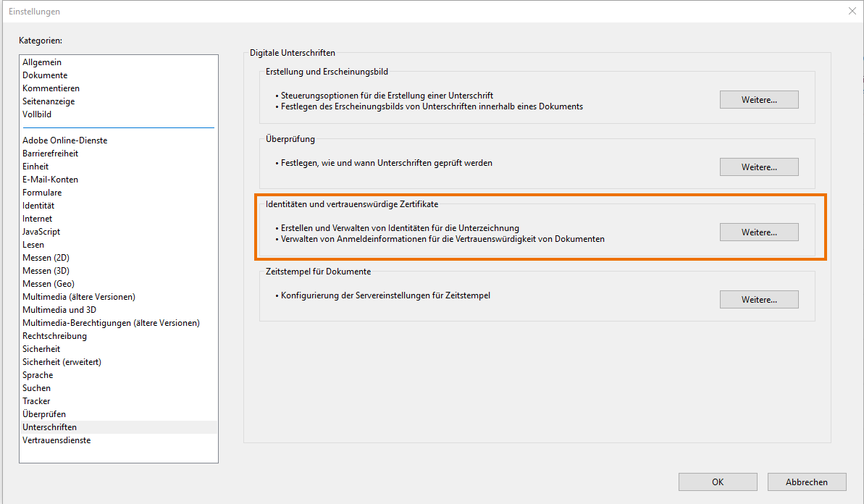Open the Kommentieren category
This screenshot has width=864, height=504.
(x=51, y=88)
